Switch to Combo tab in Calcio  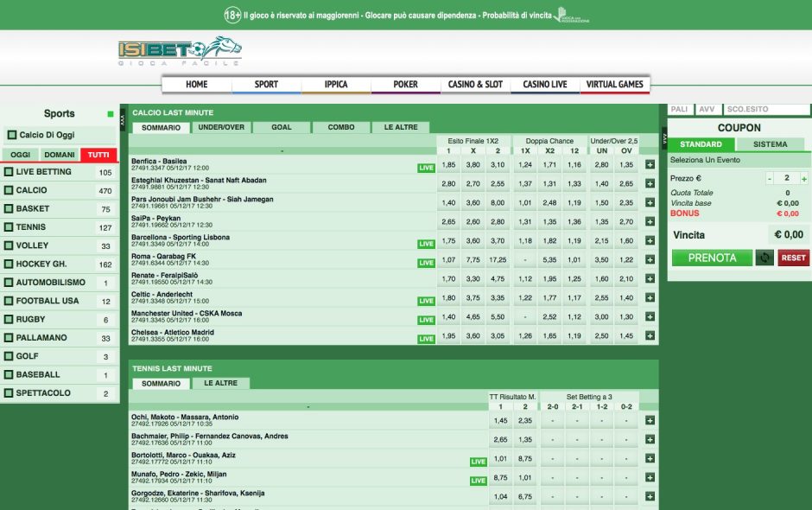pos(341,127)
